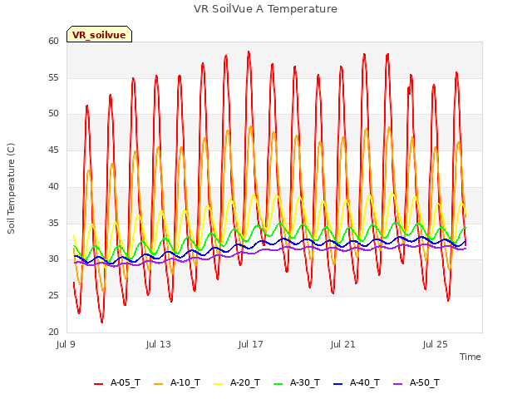
Task: Click the blue A-40_T legend swatch
Action: [338, 384]
